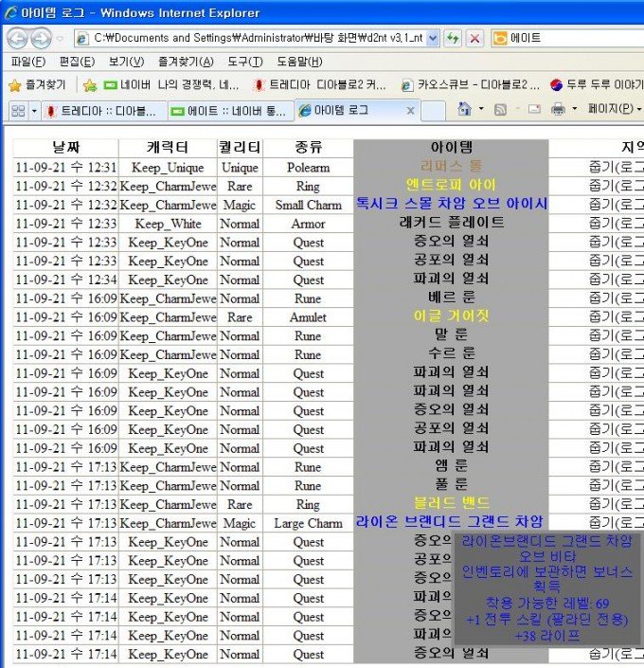Open the 네이버 나의 경쟁력 favorites link

tap(171, 85)
